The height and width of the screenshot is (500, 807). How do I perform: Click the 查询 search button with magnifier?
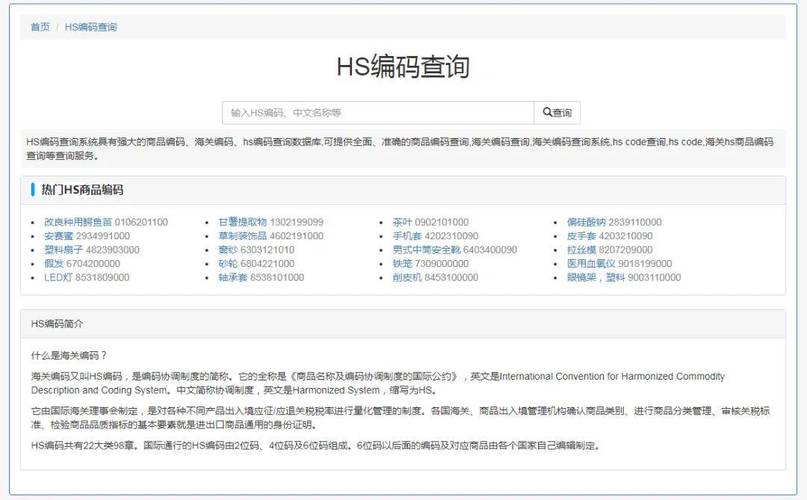pyautogui.click(x=557, y=113)
